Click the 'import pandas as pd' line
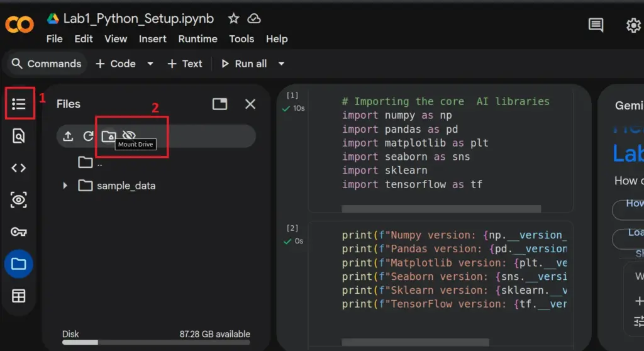 [x=399, y=129]
